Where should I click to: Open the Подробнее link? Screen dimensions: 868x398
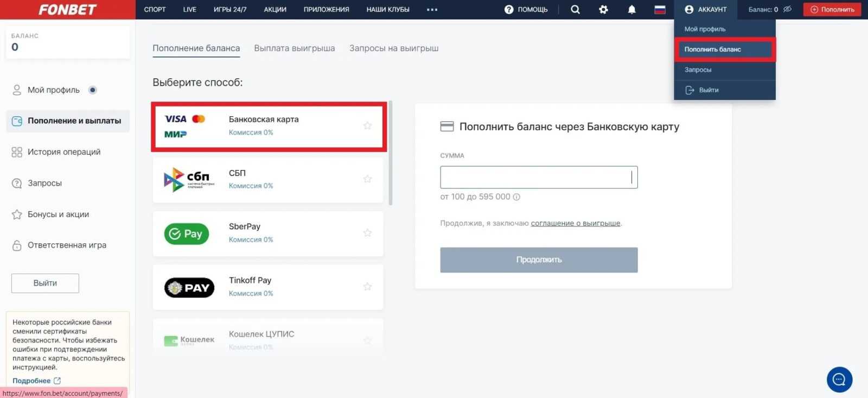[36, 381]
